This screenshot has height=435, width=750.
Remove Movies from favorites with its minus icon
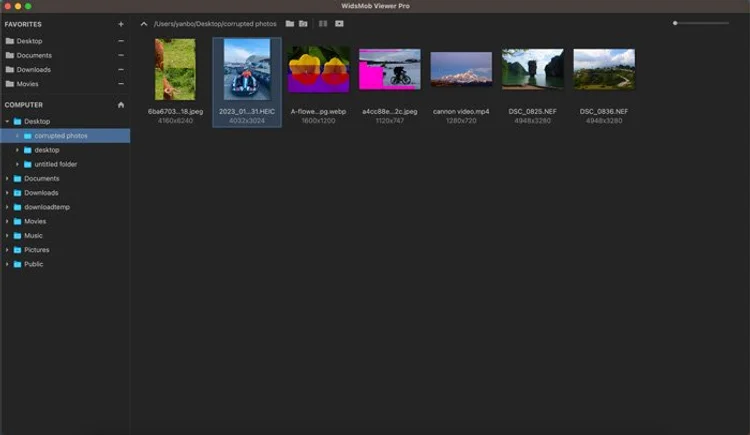[x=121, y=84]
